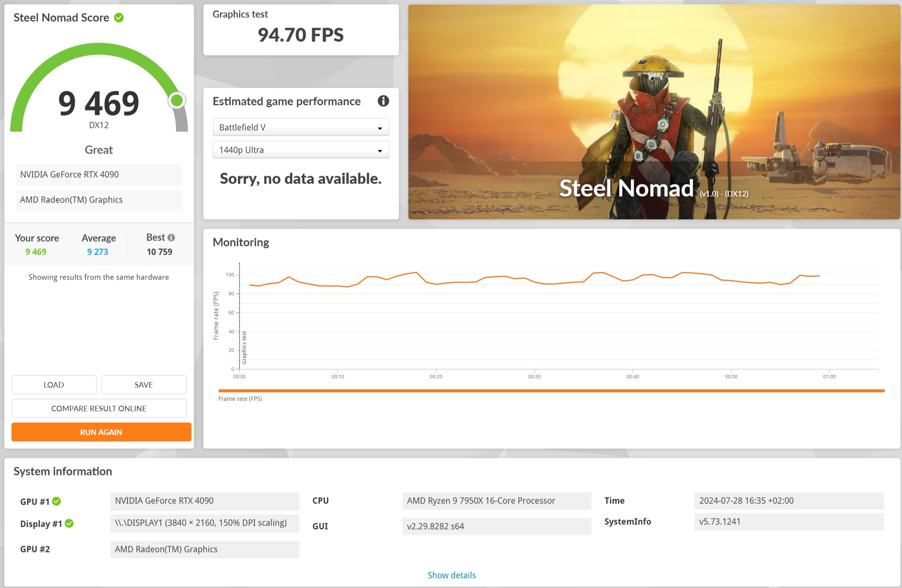Expand Show details under System information
The image size is (902, 588).
pos(451,575)
